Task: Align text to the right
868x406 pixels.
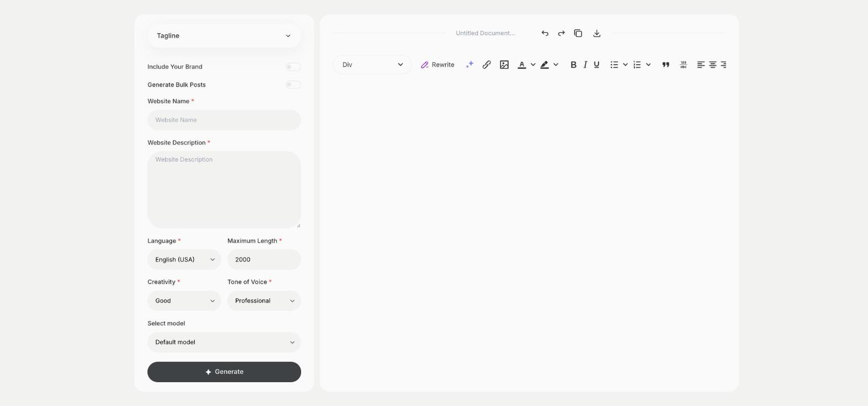Action: click(x=724, y=65)
